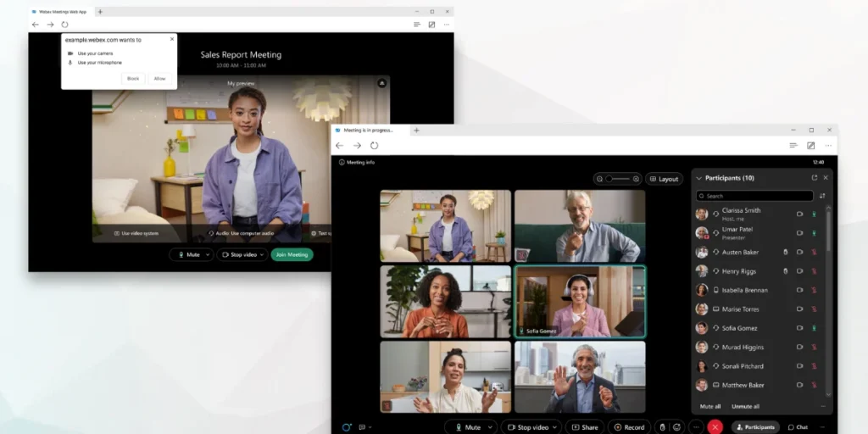Open Stop video options arrow in meeting controls

pyautogui.click(x=554, y=427)
